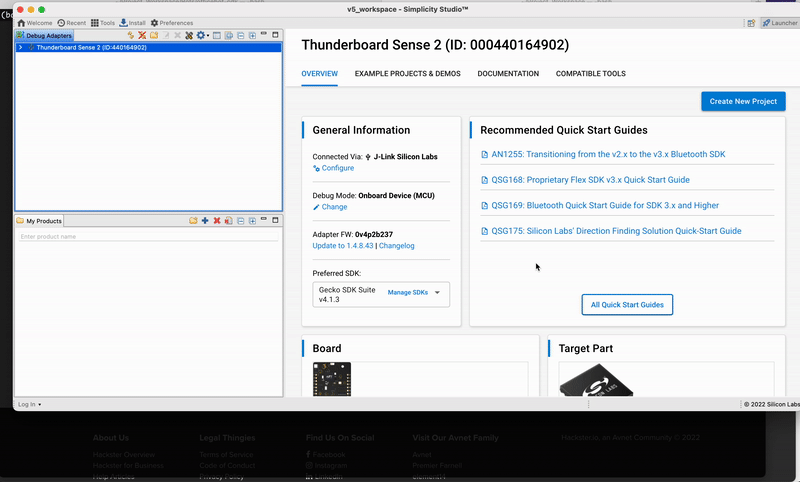Click the Install download button
This screenshot has height=482, width=800.
132,23
